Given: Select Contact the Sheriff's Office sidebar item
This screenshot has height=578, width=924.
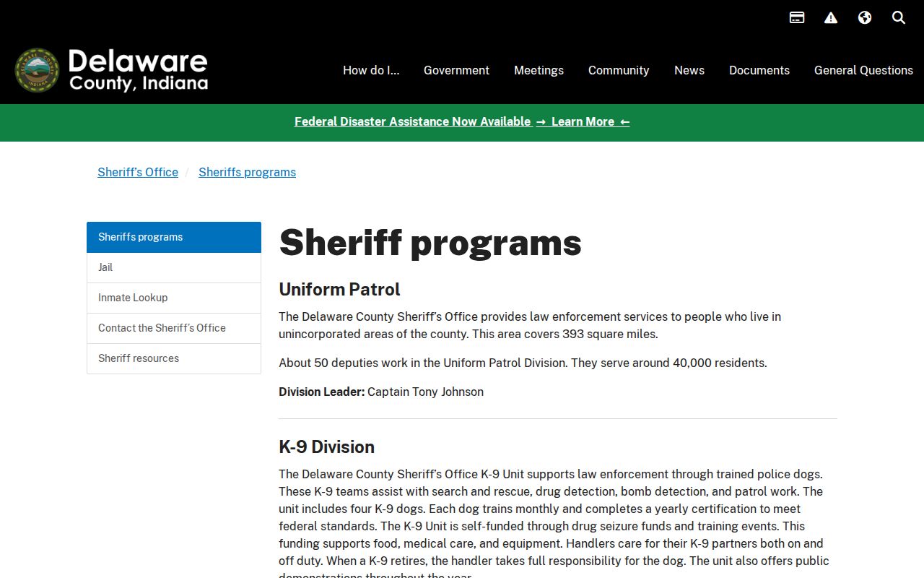Looking at the screenshot, I should pos(174,328).
